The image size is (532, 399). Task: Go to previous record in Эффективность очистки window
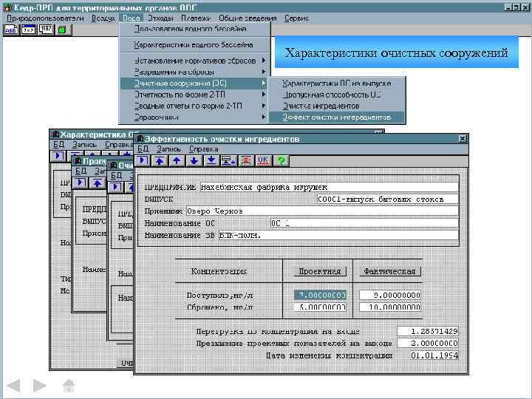point(177,160)
